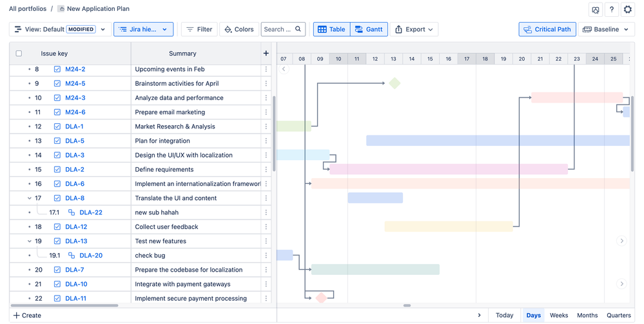Click the add column plus icon
The image size is (644, 324).
click(x=266, y=53)
